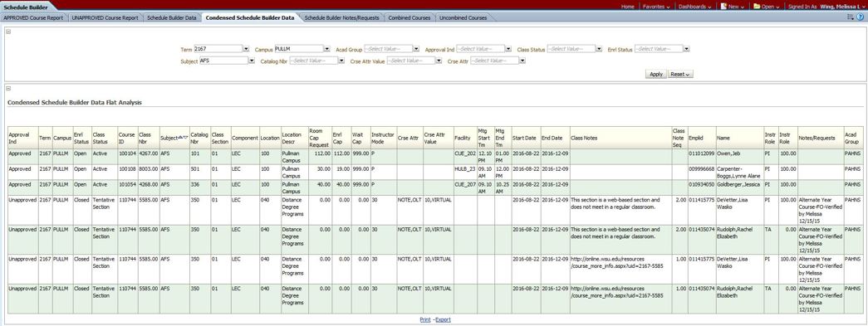The width and height of the screenshot is (868, 326).
Task: Open the Campus dropdown arrow
Action: [x=327, y=49]
